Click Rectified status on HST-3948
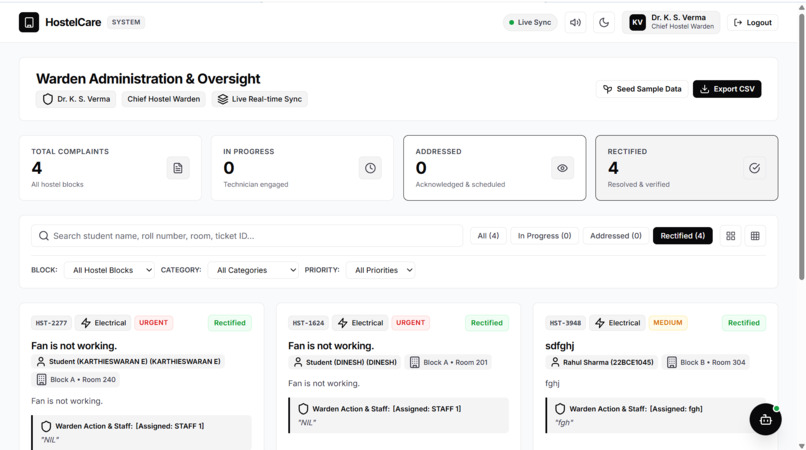 (x=744, y=323)
